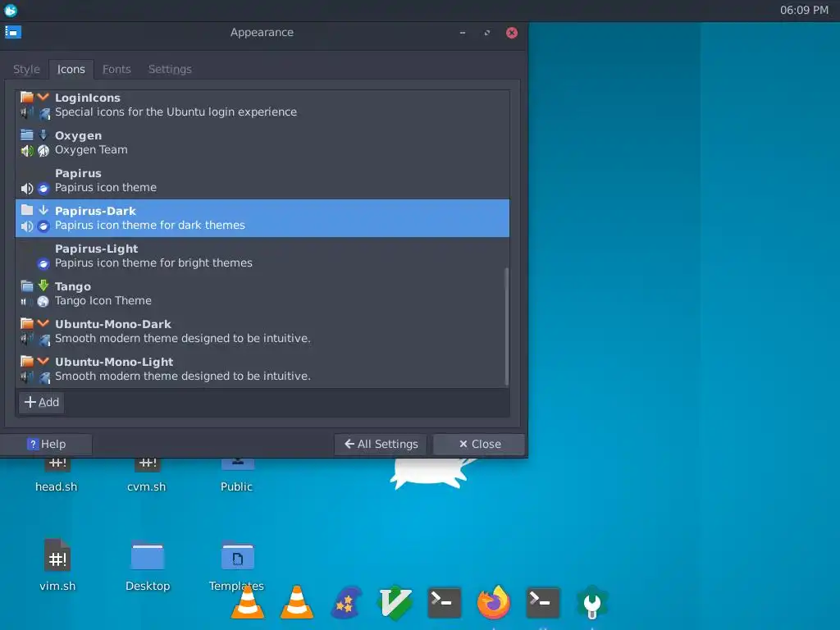Screen dimensions: 840x630
Task: Click the Oxygen theme folder preview icon
Action: click(27, 135)
